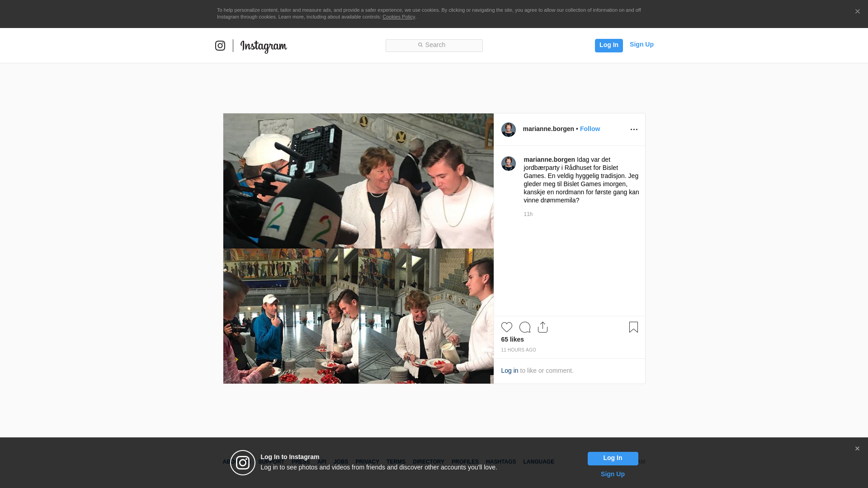868x488 pixels.
Task: Click the Instagram wordmark logo
Action: (264, 46)
